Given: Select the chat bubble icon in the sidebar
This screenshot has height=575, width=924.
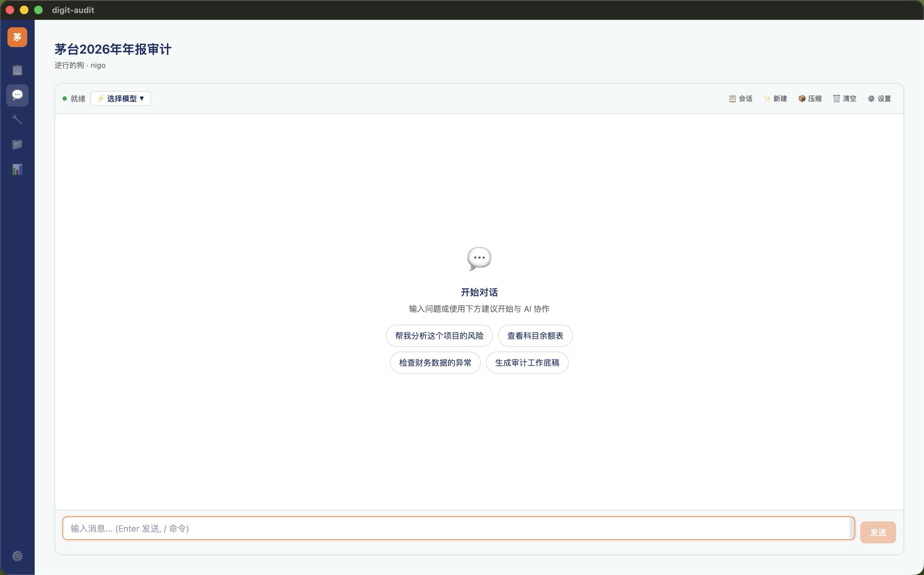Looking at the screenshot, I should pos(17,95).
